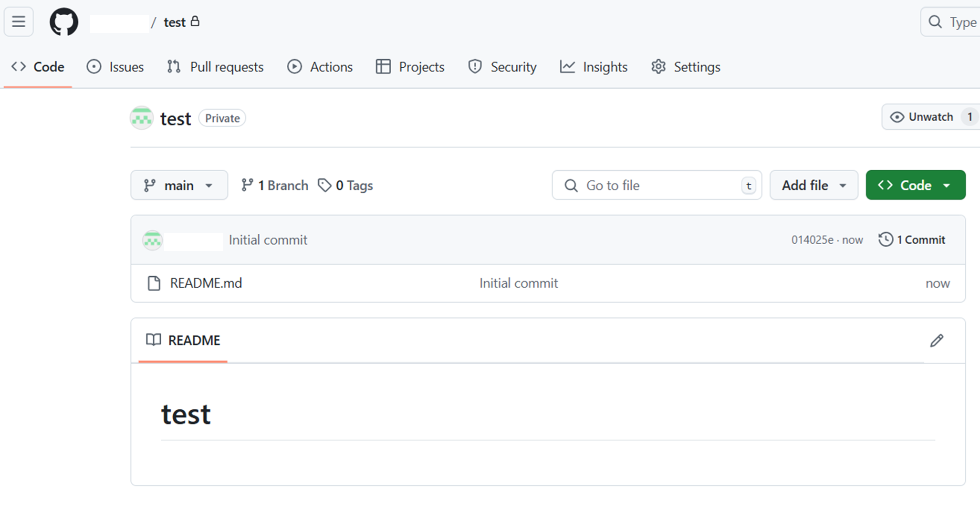
Task: Open the Actions tab
Action: [x=320, y=67]
